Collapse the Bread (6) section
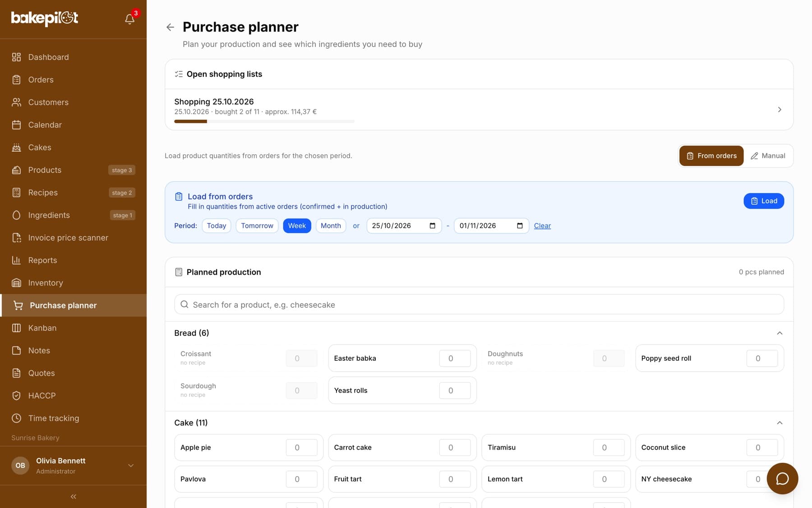This screenshot has height=508, width=812. [x=780, y=333]
